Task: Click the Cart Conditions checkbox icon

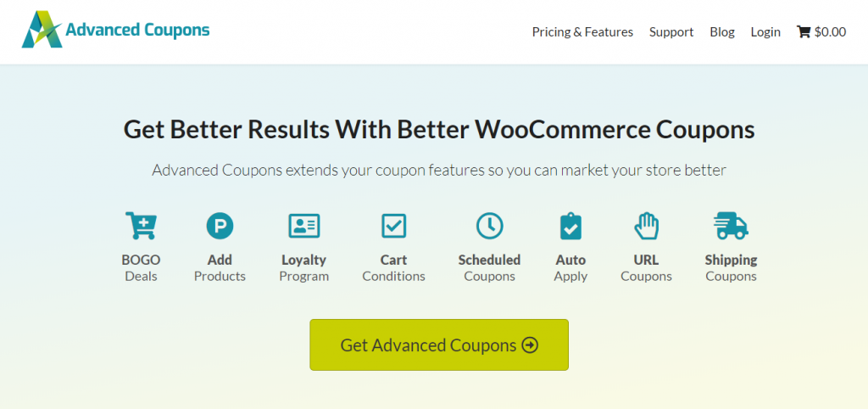Action: (x=393, y=226)
